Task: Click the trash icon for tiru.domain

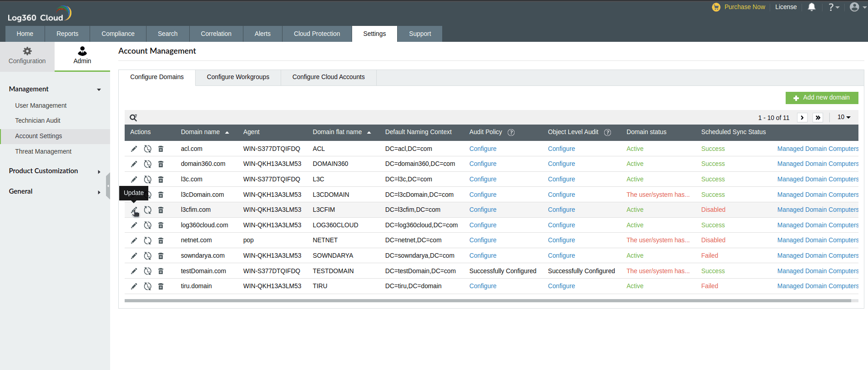Action: click(161, 286)
